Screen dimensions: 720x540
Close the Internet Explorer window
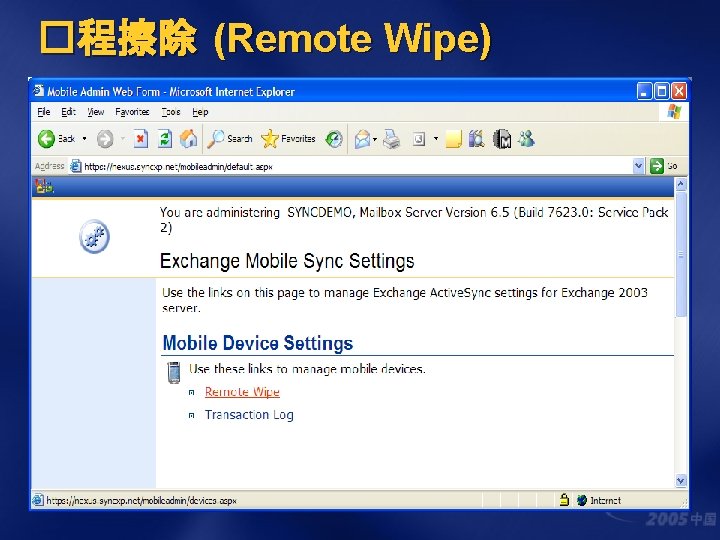point(679,91)
